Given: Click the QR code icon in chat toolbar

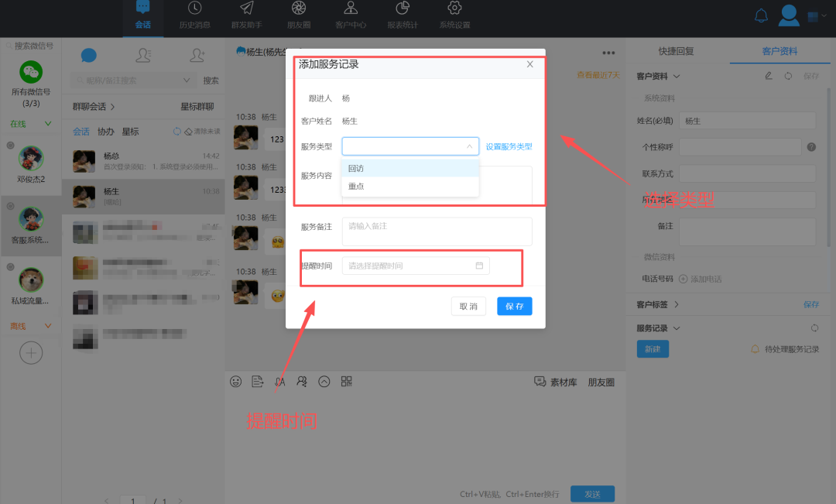Looking at the screenshot, I should click(x=346, y=381).
